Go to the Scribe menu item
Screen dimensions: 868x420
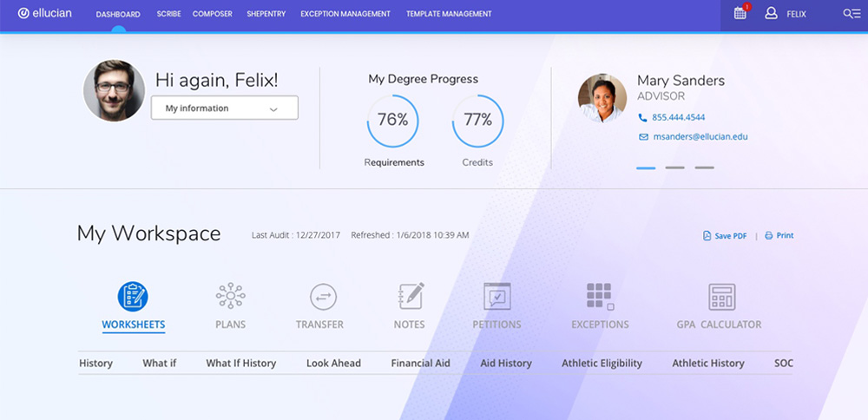[x=168, y=14]
